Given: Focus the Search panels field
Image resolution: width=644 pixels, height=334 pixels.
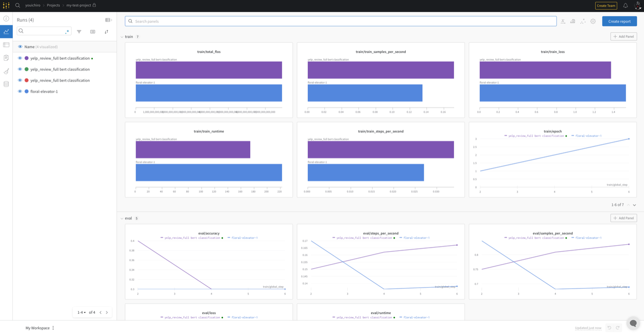Looking at the screenshot, I should click(340, 21).
